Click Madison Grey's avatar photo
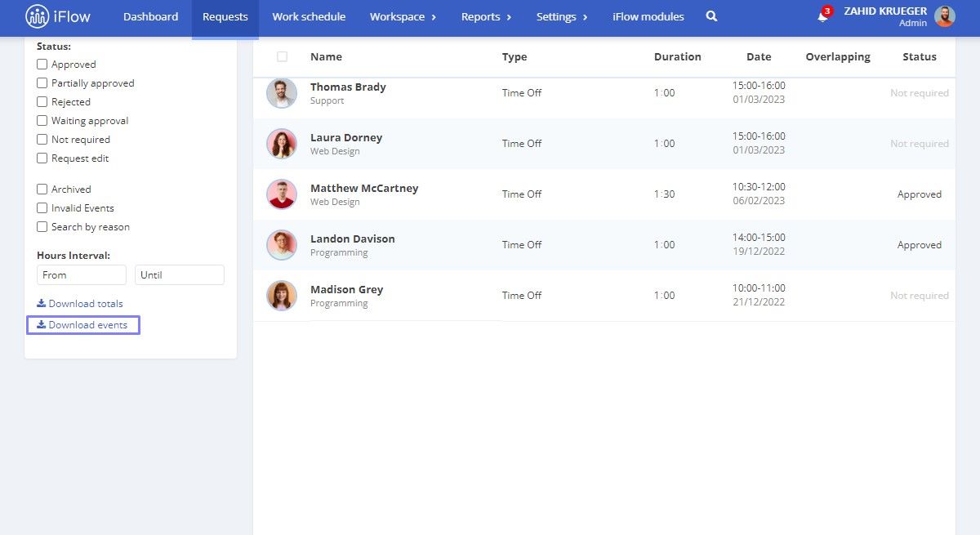980x535 pixels. click(282, 296)
